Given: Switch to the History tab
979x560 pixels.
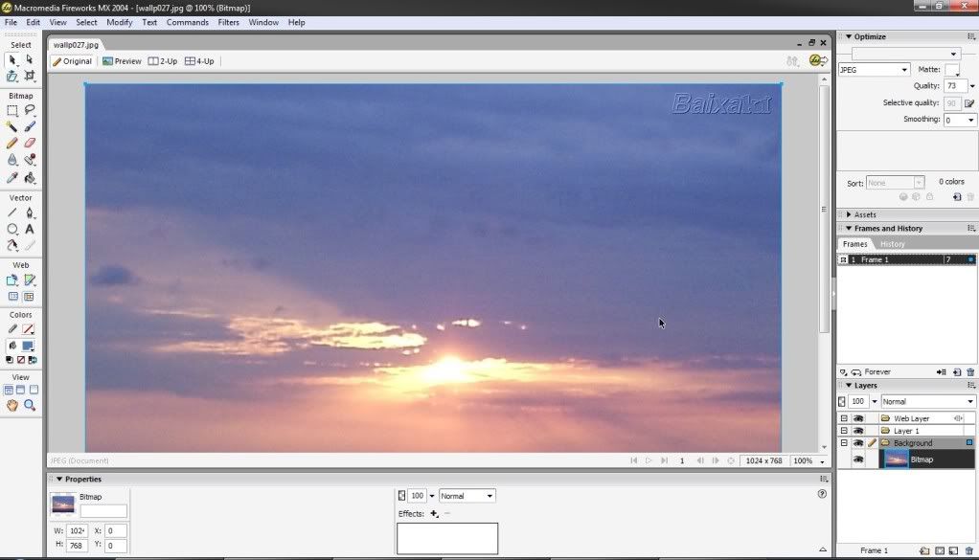Looking at the screenshot, I should pos(892,244).
